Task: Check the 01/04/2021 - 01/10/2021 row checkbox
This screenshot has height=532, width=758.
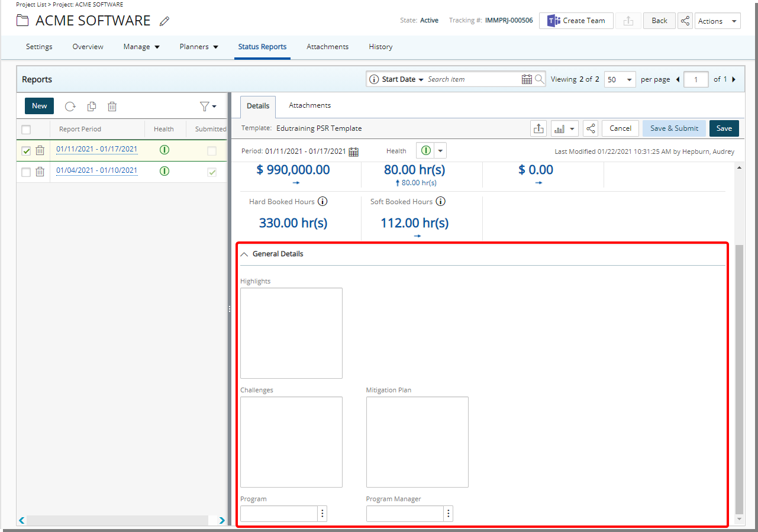Action: [26, 172]
